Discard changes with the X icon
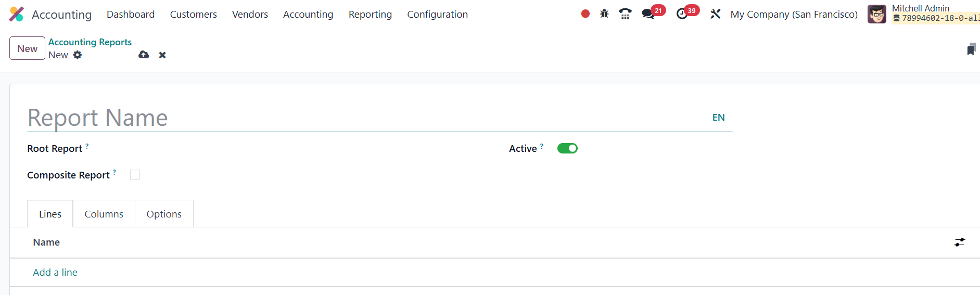Viewport: 980px width, 295px height. point(162,55)
